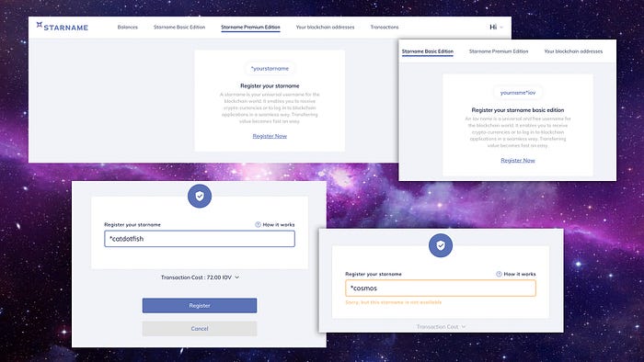This screenshot has width=644, height=362.
Task: Click Register Now under starname basic edition
Action: coord(517,160)
